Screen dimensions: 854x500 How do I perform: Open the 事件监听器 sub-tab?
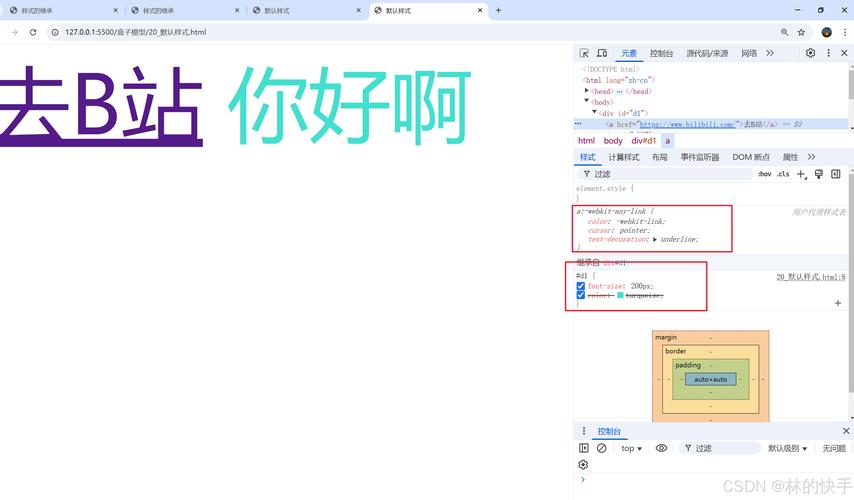(700, 157)
